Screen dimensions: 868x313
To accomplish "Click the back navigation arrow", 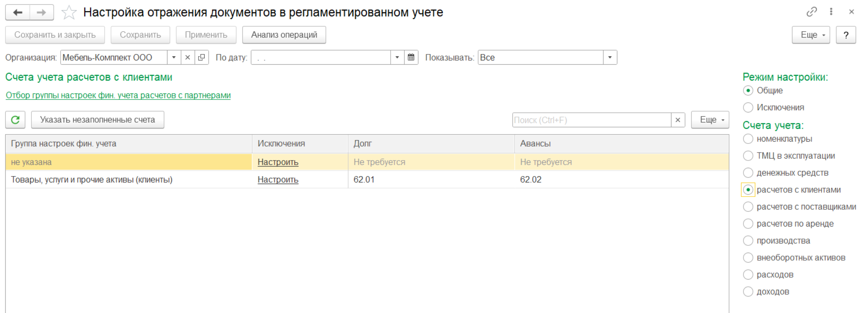I will (x=18, y=13).
